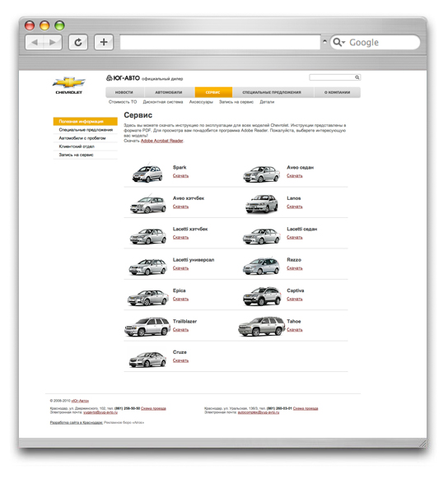Go back with the browser back arrow
This screenshot has height=483, width=448.
[x=35, y=42]
